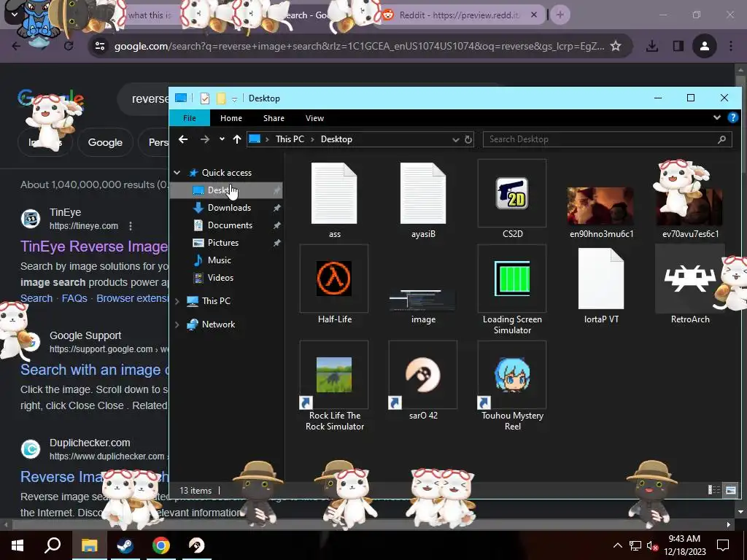The image size is (747, 560).
Task: Click This PC in the address breadcrumb
Action: point(290,139)
